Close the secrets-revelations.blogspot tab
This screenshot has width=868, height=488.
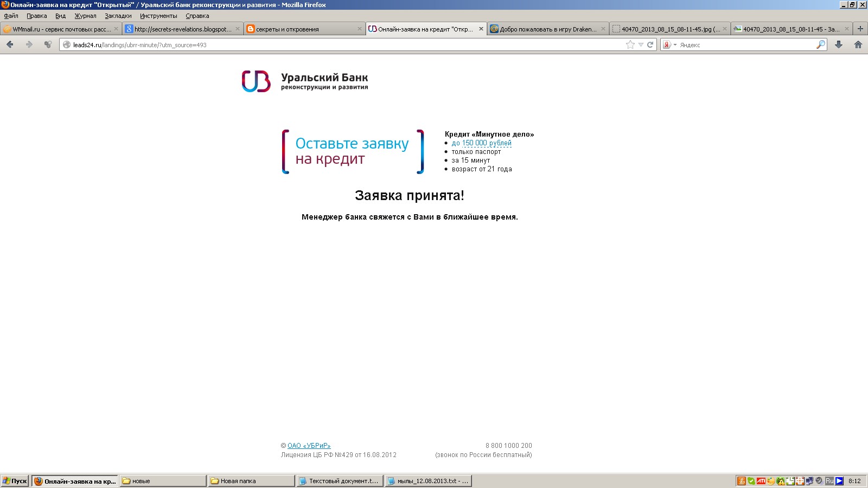238,29
